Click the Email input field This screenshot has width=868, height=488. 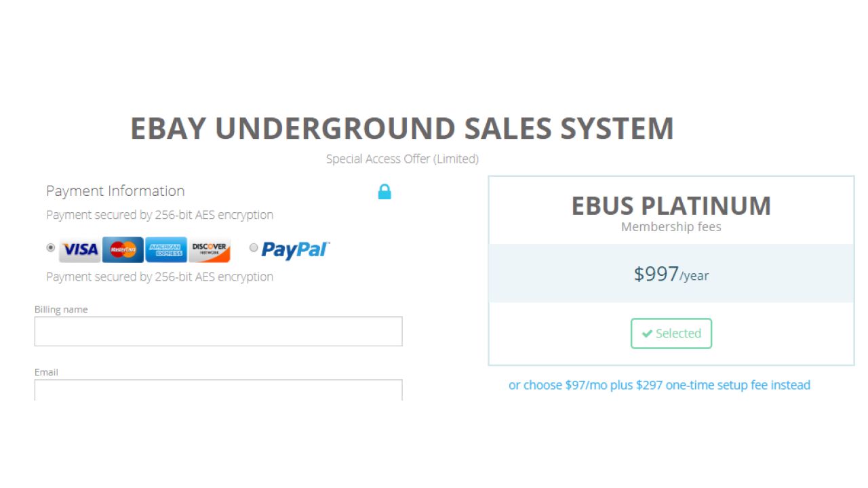(x=218, y=392)
